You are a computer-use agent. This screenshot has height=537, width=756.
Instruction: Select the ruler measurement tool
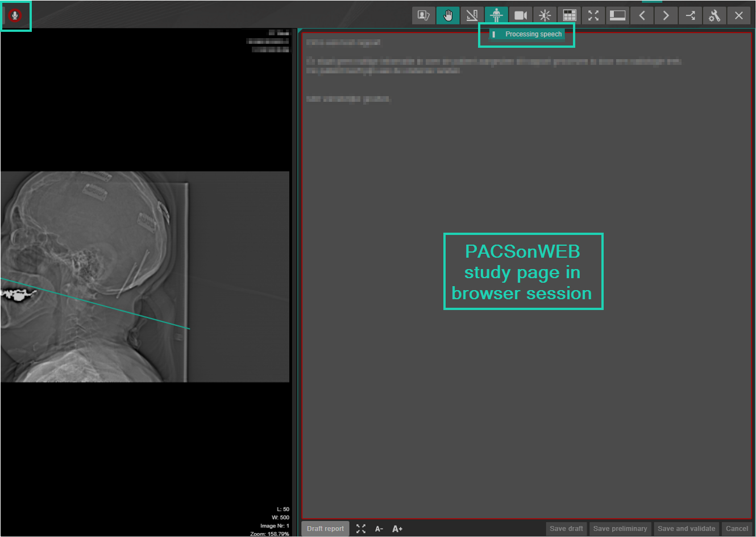(x=472, y=15)
